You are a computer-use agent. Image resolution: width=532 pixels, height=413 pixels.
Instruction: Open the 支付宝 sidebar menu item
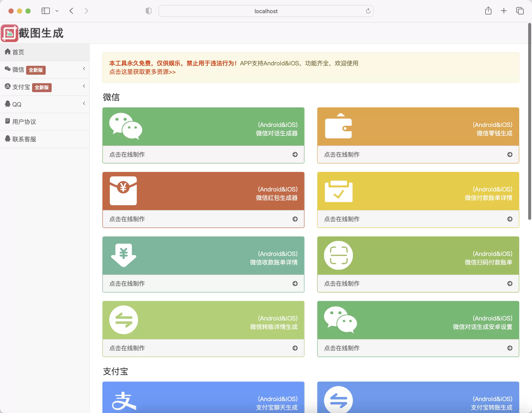coord(45,87)
